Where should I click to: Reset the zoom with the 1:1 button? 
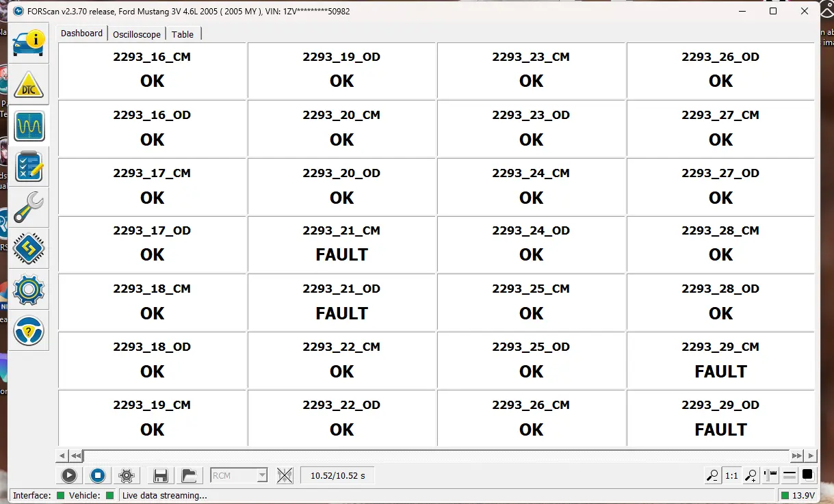[731, 475]
